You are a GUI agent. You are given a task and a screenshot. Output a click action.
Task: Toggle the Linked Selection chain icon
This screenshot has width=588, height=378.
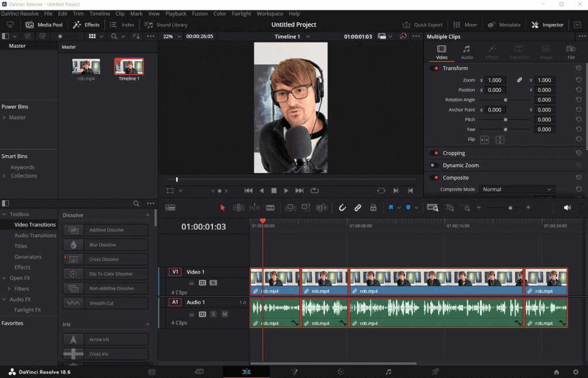pos(358,207)
